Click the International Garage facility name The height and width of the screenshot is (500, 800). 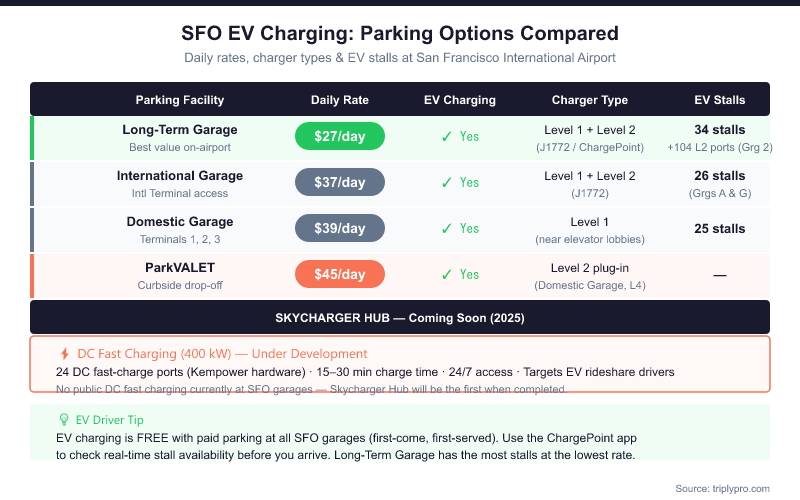click(x=180, y=176)
